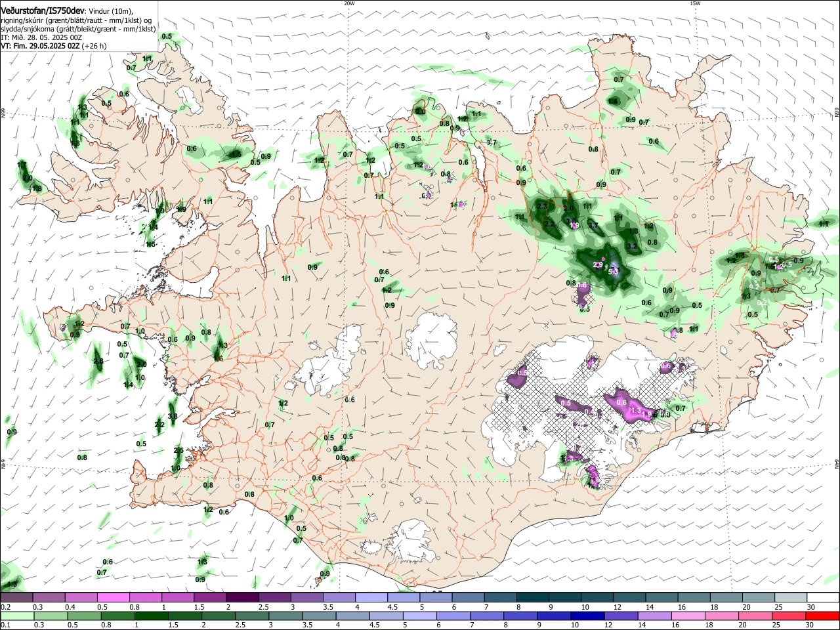840x630 pixels.
Task: Click the initial time line 'IT: Mið. 28. 05. 2025 00Z'
Action: 41,37
